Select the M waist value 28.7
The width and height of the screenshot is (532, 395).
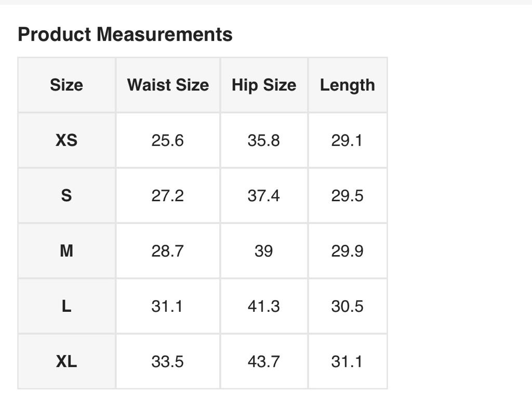coord(167,251)
